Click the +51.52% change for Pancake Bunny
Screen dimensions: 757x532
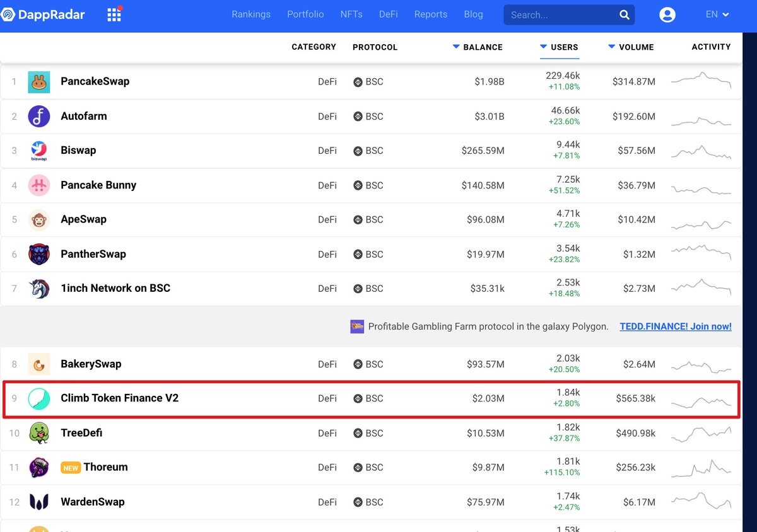pyautogui.click(x=565, y=190)
